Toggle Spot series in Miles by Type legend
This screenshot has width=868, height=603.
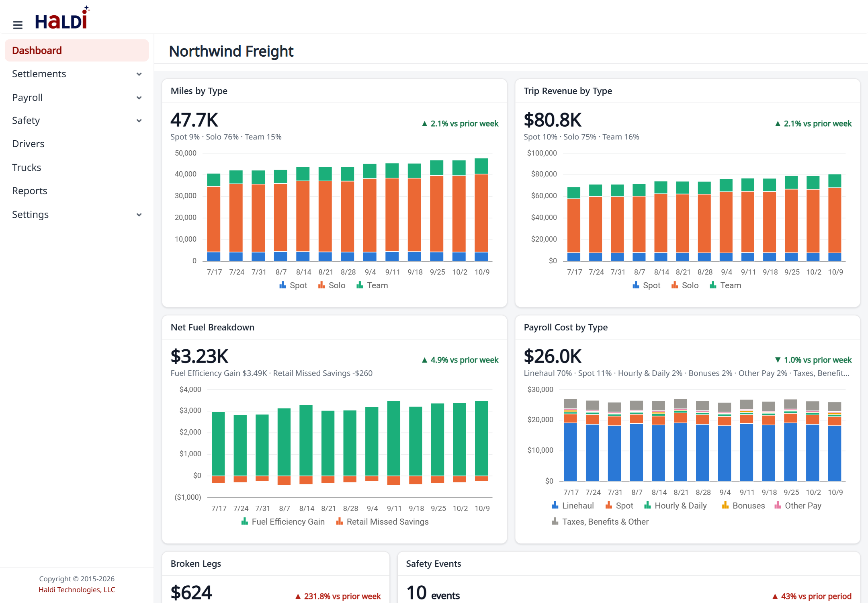(x=293, y=285)
